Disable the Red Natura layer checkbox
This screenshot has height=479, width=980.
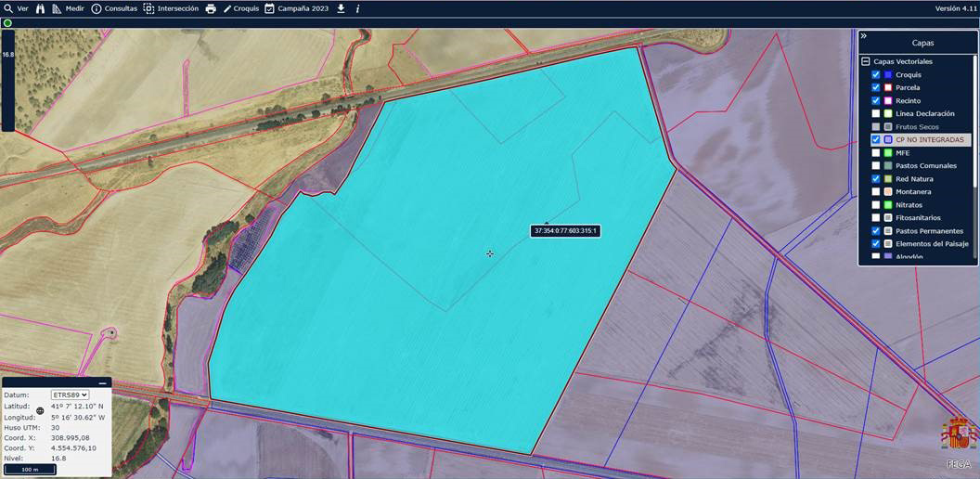(x=876, y=178)
